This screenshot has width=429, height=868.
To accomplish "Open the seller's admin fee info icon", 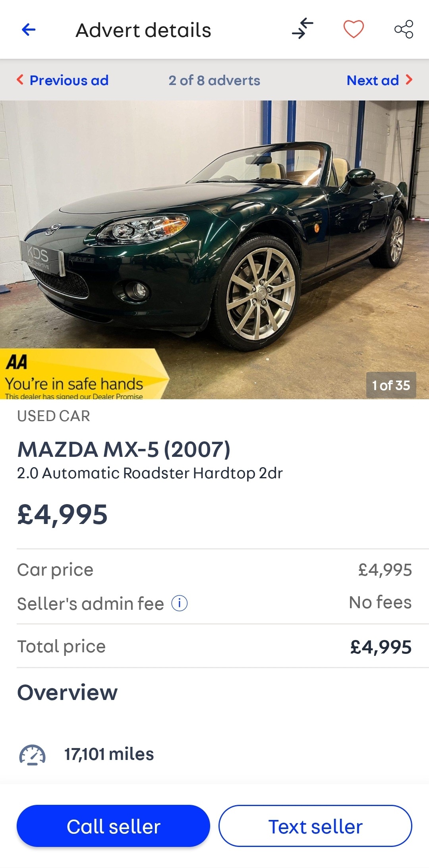I will click(180, 603).
